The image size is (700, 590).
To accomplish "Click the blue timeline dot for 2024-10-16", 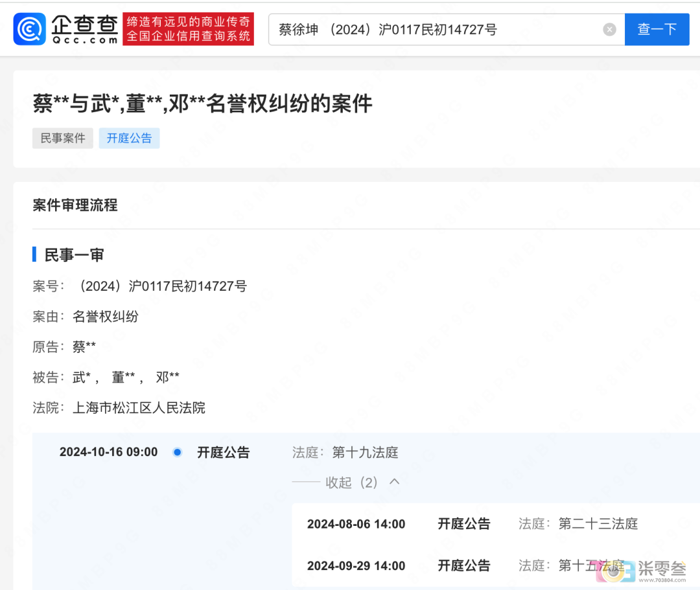I will point(177,452).
